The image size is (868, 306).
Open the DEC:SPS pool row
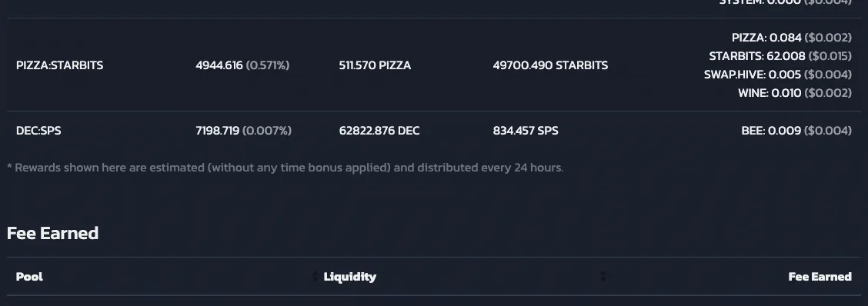pos(434,131)
